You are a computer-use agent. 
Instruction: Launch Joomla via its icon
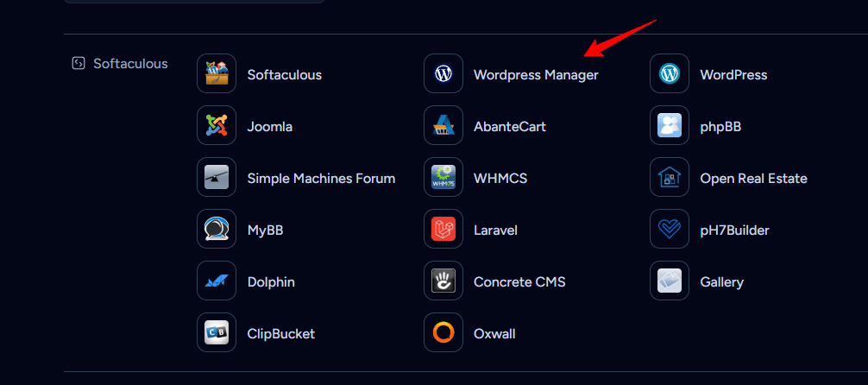tap(217, 126)
